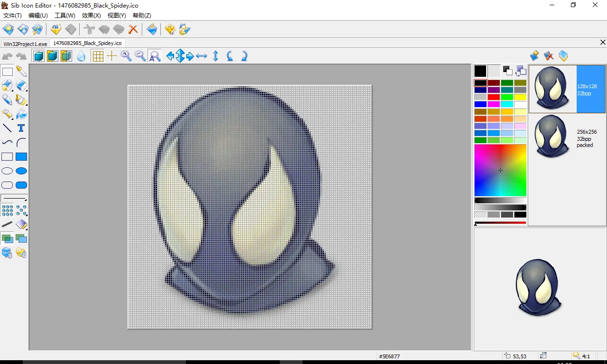Pick the yellow color swatch
This screenshot has height=364, width=607.
coord(520,97)
